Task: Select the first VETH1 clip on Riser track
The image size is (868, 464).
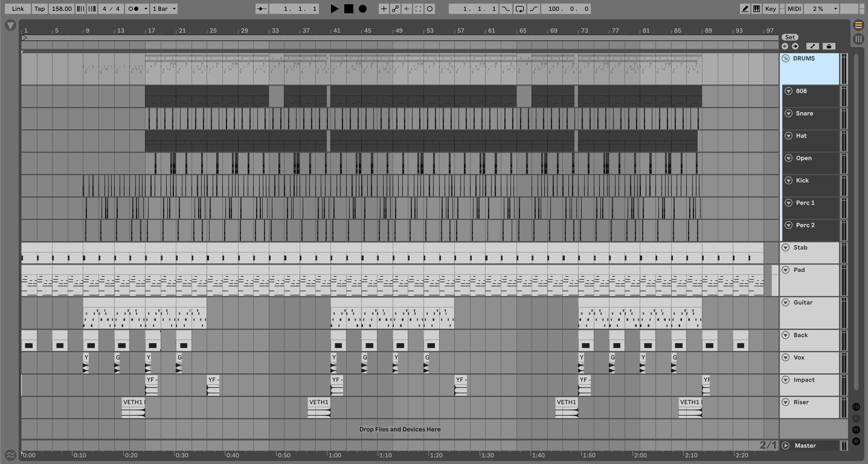Action: point(133,408)
